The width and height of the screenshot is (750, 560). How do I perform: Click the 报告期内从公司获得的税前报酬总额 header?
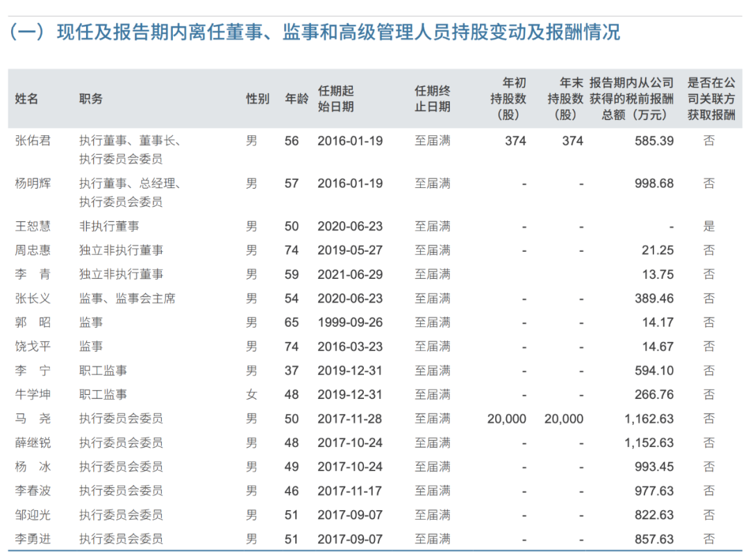click(631, 99)
